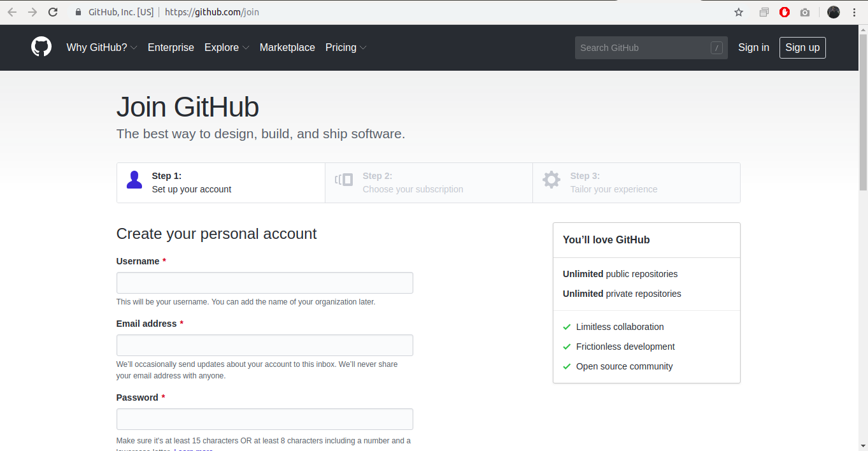Click the Sign in link
Viewport: 868px width, 451px height.
coord(753,48)
